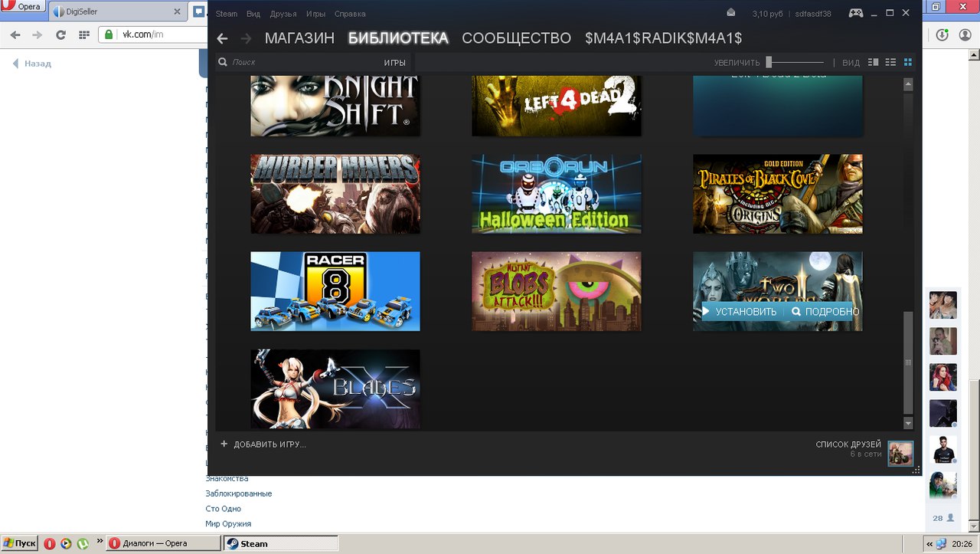
Task: Open the Игры menu
Action: [315, 14]
